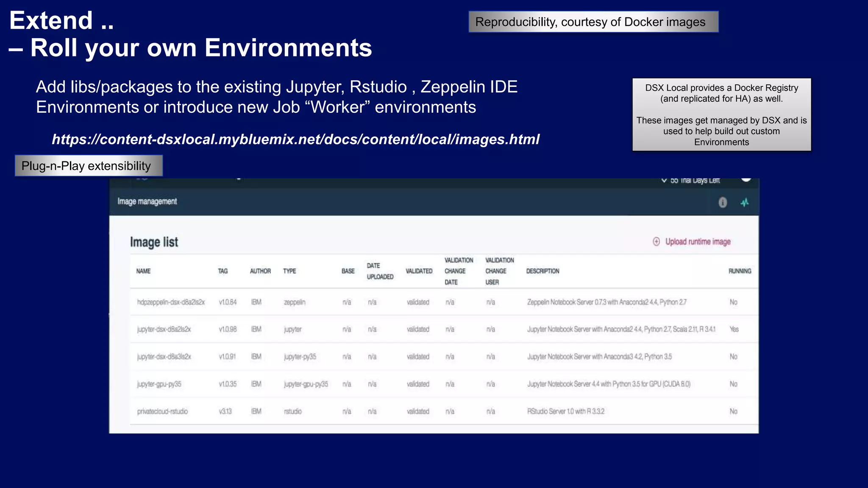Sort by the NAME column header

tap(143, 271)
